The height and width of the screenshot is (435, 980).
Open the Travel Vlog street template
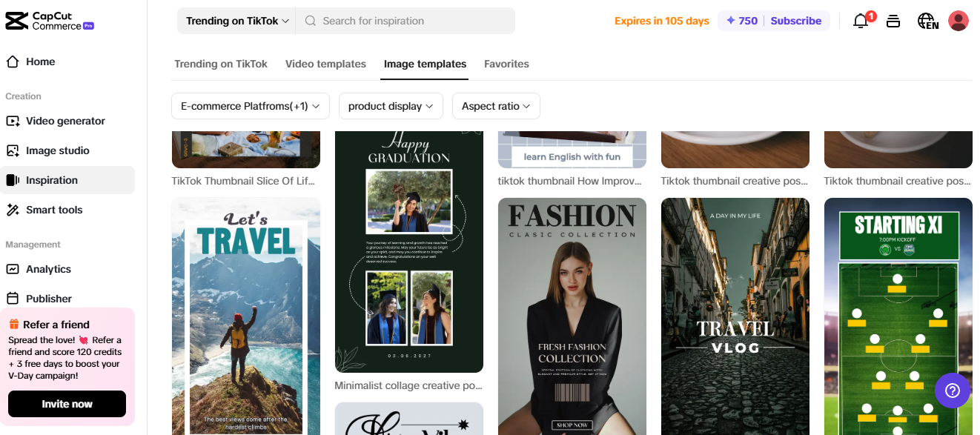[735, 316]
